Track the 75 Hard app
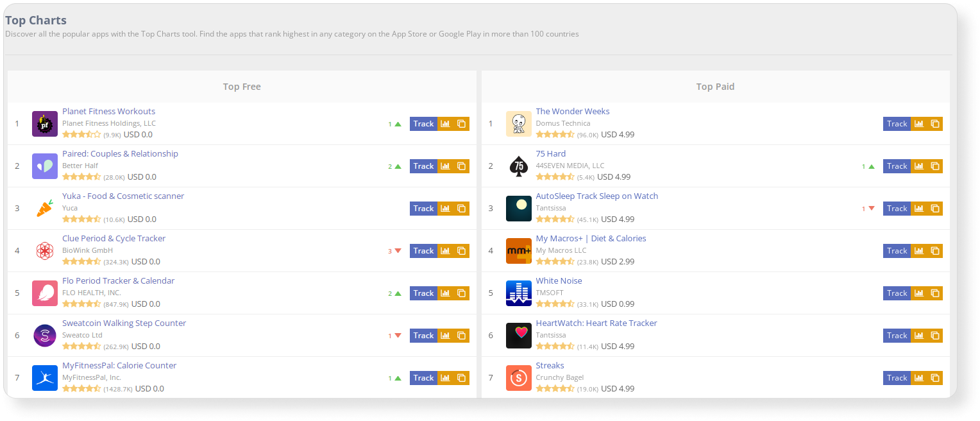The height and width of the screenshot is (421, 980). (x=897, y=166)
